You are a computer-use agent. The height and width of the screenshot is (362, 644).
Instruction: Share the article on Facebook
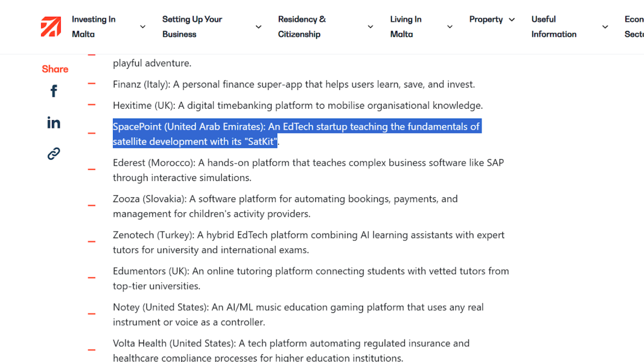click(54, 91)
